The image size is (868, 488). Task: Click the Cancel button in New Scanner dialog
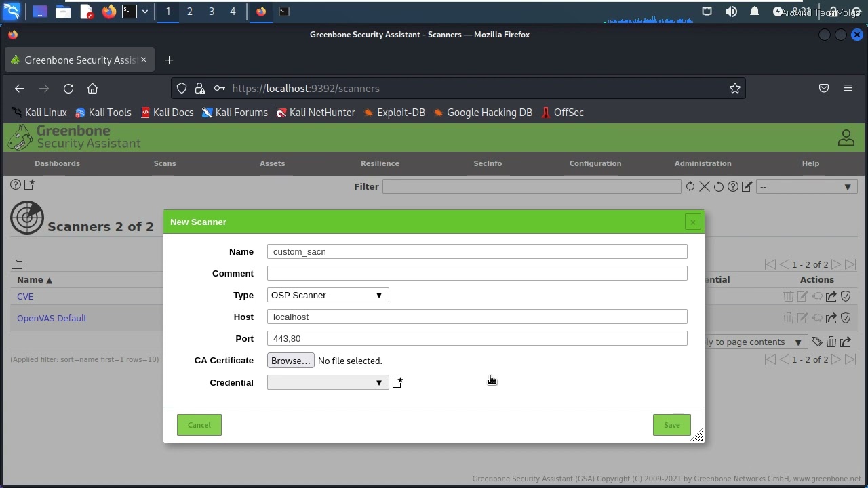(199, 425)
